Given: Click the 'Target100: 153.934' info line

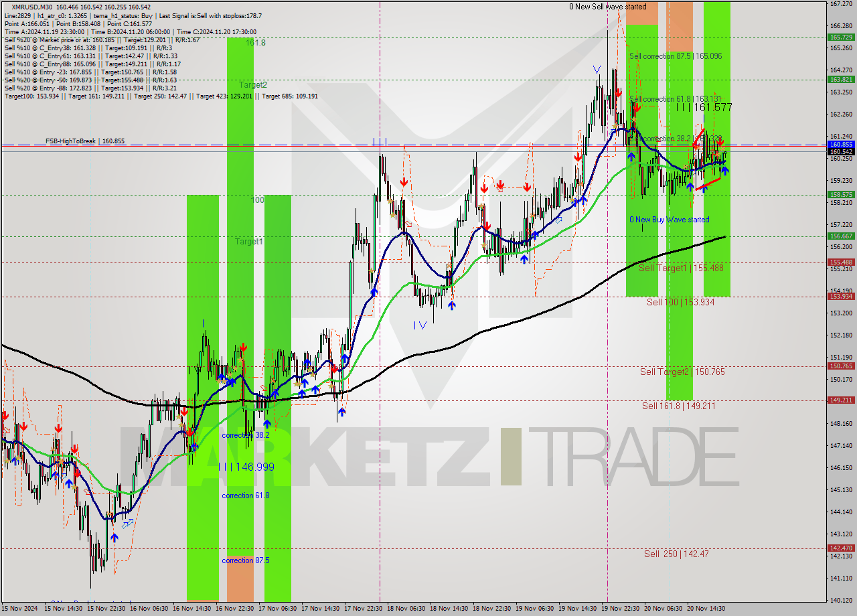Looking at the screenshot, I should pos(161,96).
